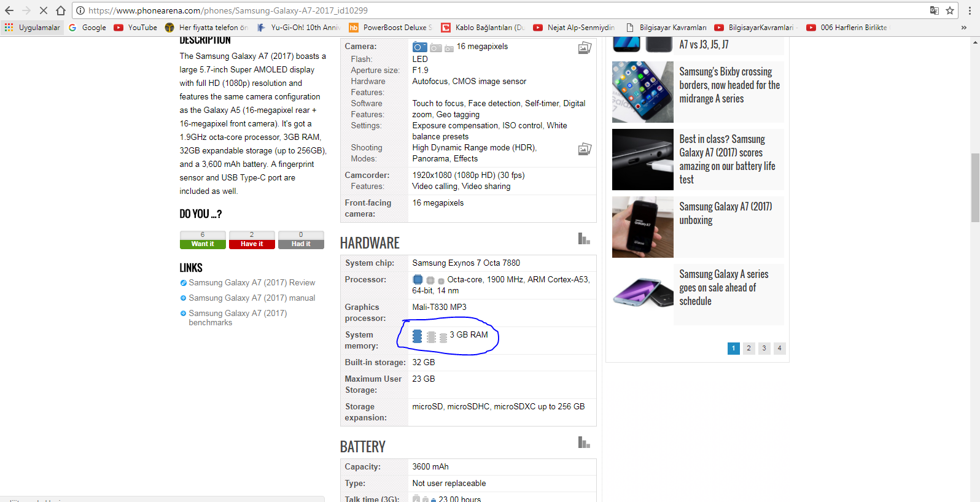This screenshot has height=502, width=980.
Task: Open the A7 vs J3, J5, J7 article
Action: (x=704, y=44)
